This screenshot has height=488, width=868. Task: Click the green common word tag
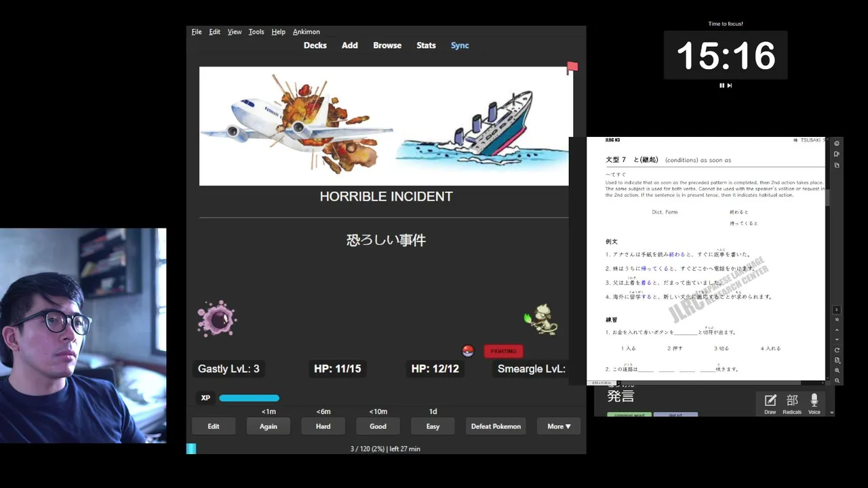(629, 414)
